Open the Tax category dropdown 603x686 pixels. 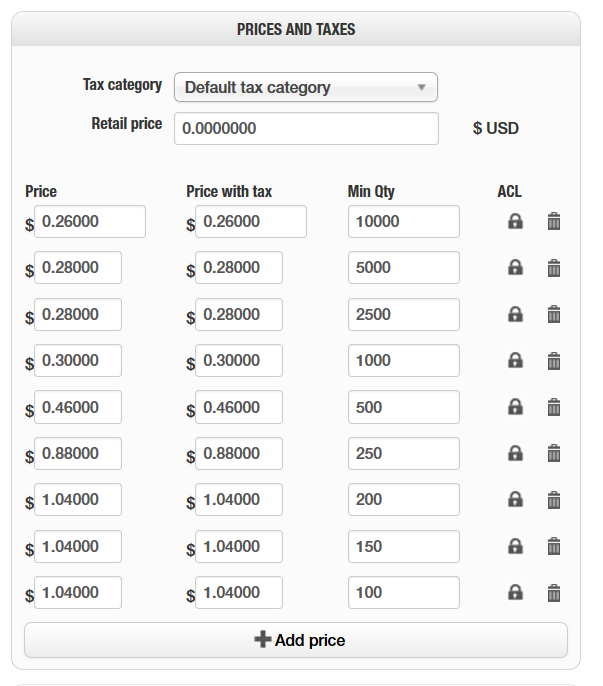pyautogui.click(x=305, y=87)
